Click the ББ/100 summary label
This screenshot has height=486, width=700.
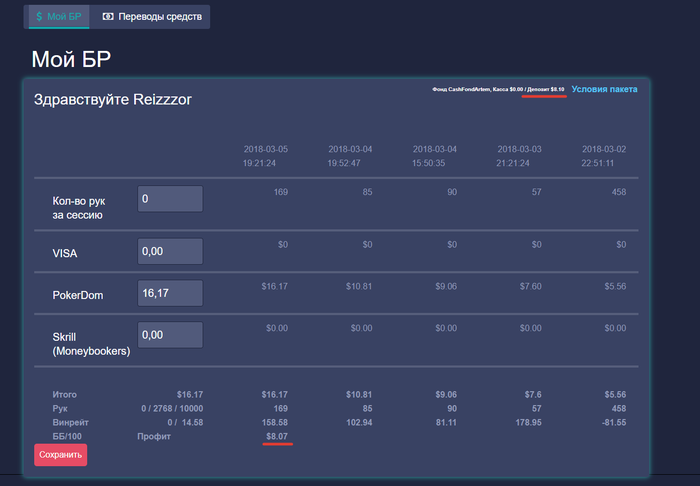pyautogui.click(x=67, y=436)
